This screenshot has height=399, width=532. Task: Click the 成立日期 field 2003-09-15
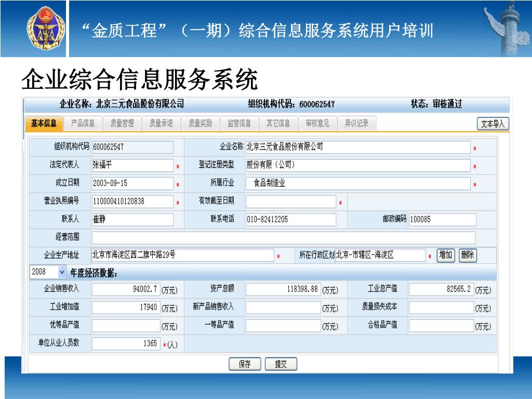[x=132, y=183]
